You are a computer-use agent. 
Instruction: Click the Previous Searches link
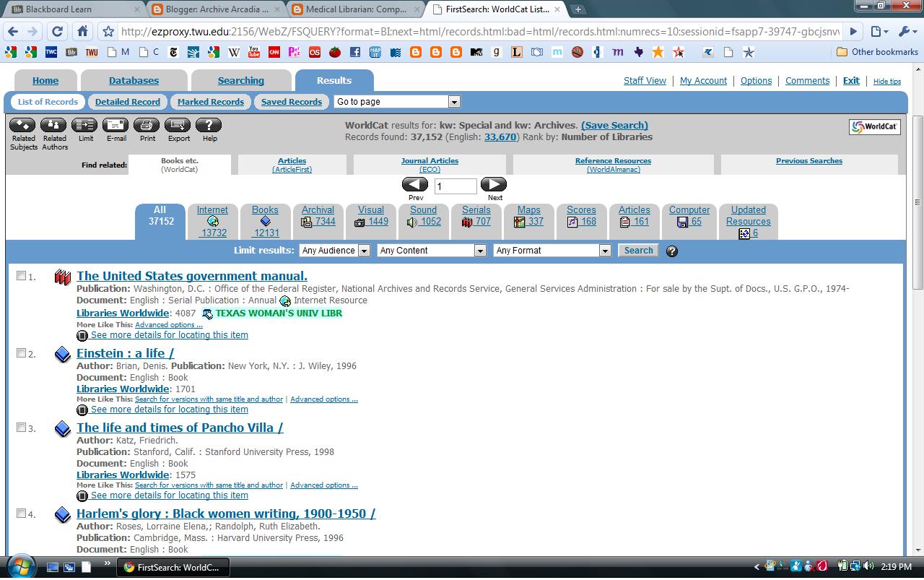click(809, 161)
